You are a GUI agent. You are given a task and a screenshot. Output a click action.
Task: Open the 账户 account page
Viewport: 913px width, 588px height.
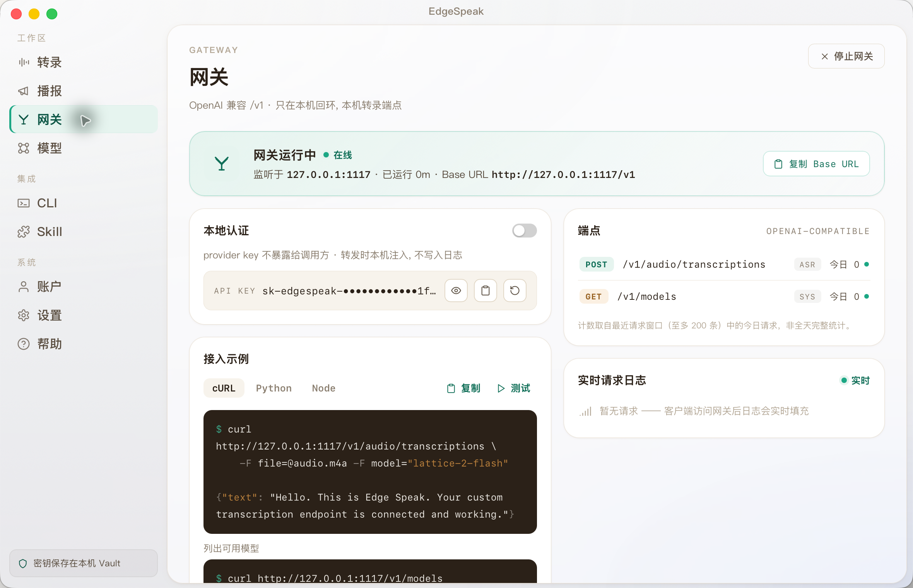[83, 287]
